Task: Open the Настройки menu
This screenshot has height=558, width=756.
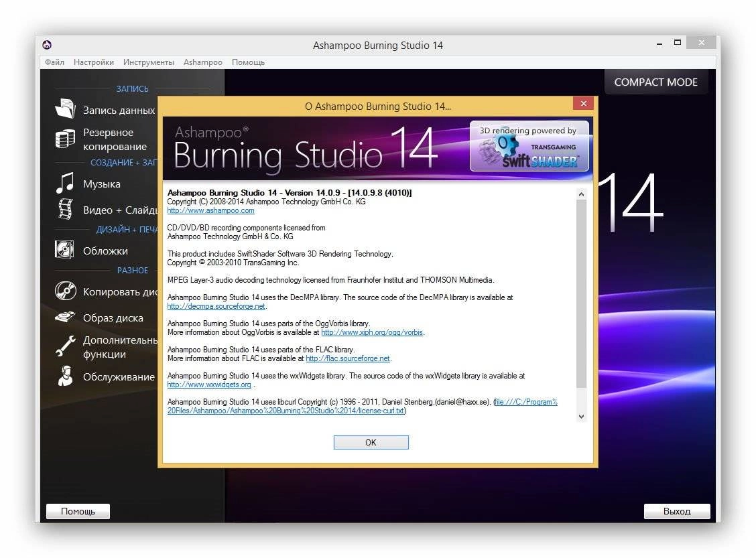Action: tap(94, 62)
